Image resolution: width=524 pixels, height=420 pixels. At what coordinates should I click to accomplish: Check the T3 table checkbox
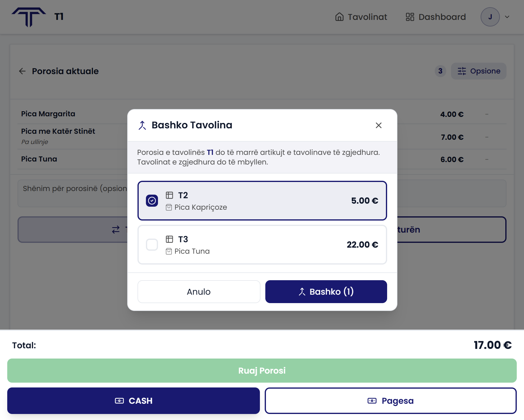click(152, 245)
